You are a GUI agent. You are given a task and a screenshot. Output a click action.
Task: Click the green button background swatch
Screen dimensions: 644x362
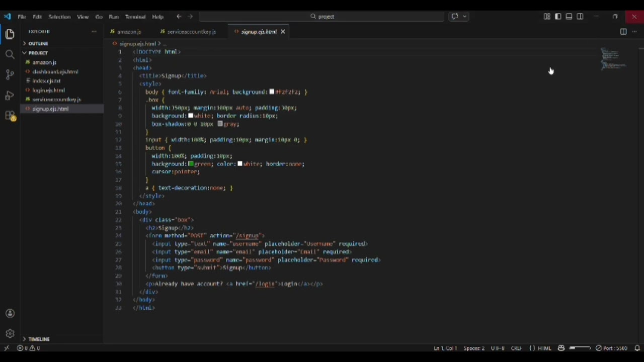point(191,164)
